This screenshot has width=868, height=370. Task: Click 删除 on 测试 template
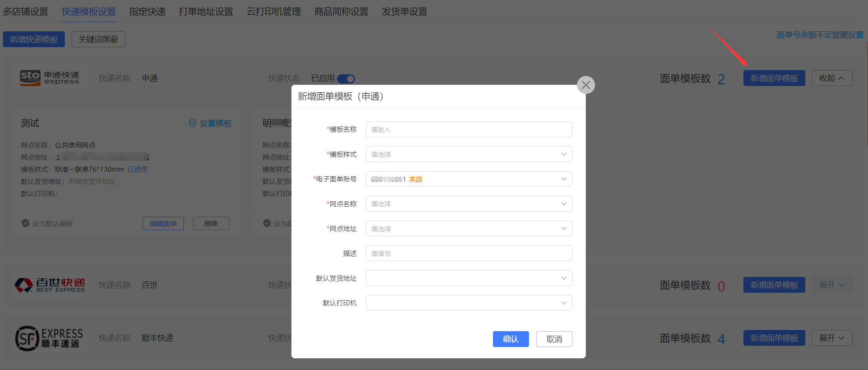[x=211, y=223]
